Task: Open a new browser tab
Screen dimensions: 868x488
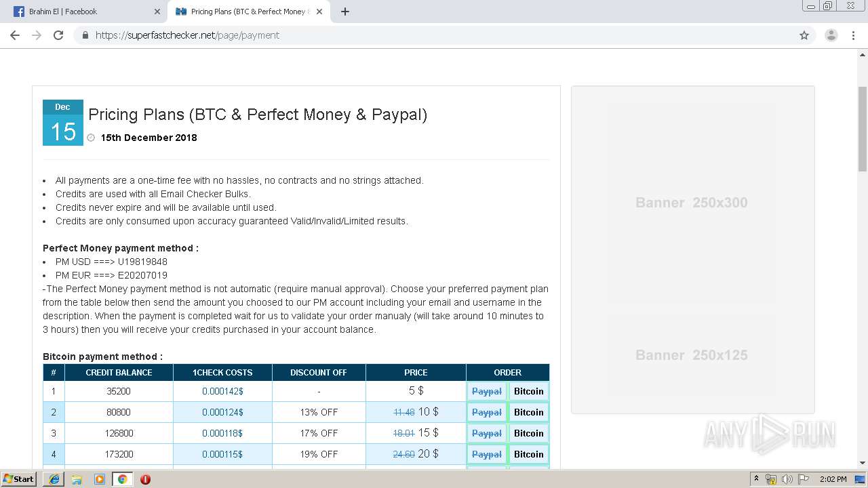Action: 345,12
